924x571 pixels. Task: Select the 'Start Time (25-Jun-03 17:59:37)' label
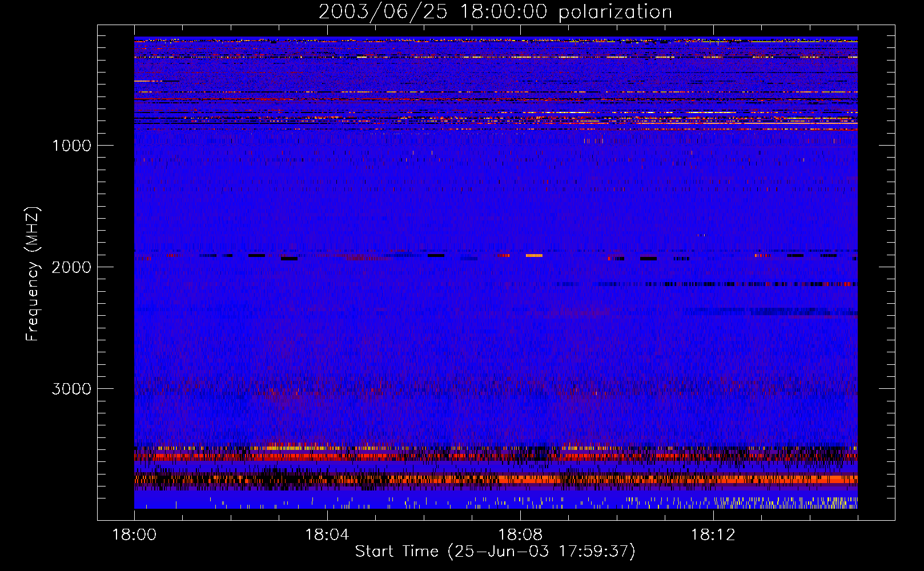(495, 552)
